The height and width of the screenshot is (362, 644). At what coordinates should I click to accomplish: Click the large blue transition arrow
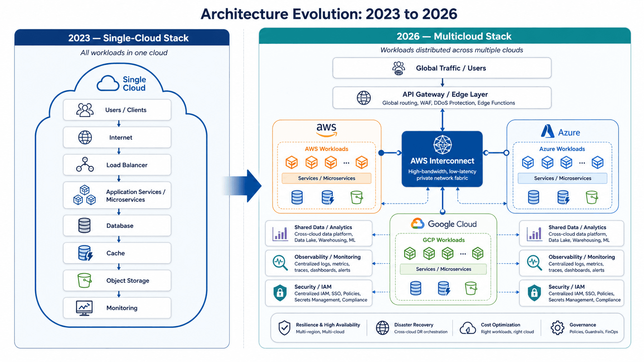pos(243,186)
